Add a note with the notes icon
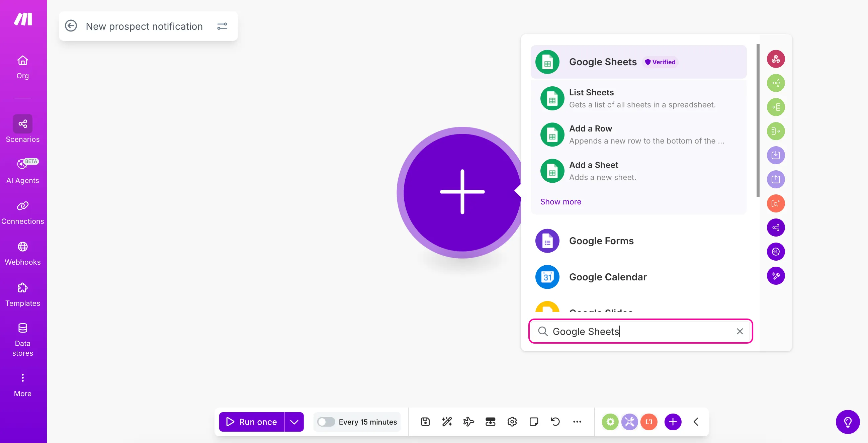The width and height of the screenshot is (868, 443). click(x=534, y=422)
